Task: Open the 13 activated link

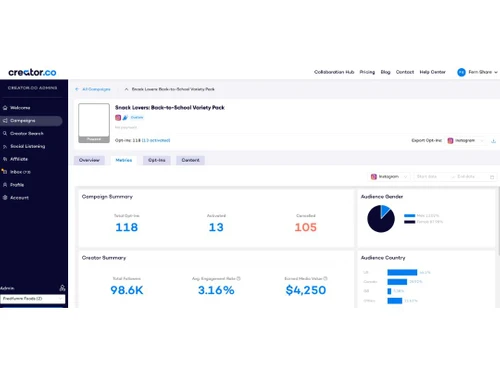Action: pos(156,140)
